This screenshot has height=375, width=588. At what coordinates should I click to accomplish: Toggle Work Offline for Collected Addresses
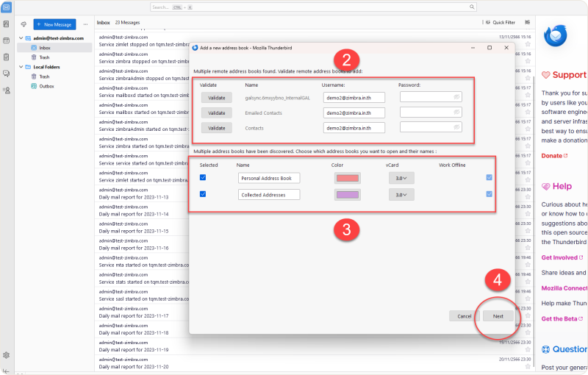pos(489,194)
